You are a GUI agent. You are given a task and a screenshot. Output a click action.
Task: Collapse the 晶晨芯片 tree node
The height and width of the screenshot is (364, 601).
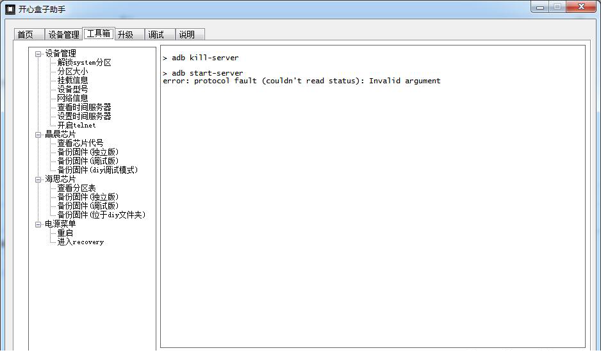coord(38,135)
